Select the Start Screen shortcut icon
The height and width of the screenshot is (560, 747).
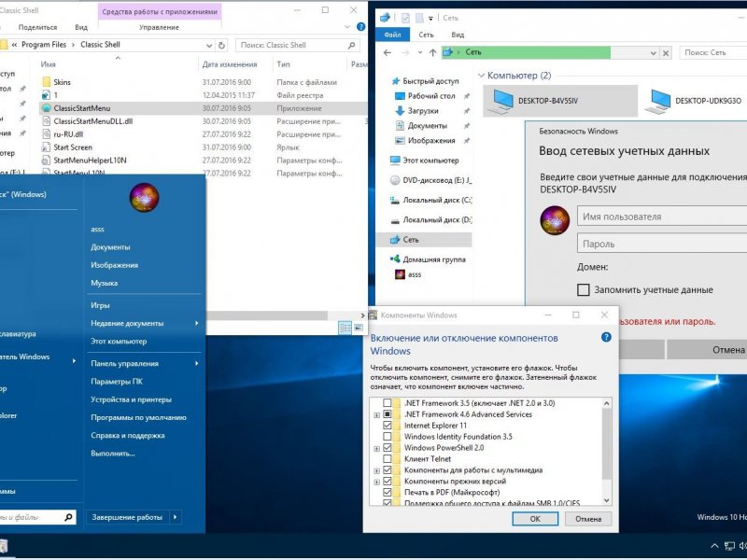pos(46,147)
